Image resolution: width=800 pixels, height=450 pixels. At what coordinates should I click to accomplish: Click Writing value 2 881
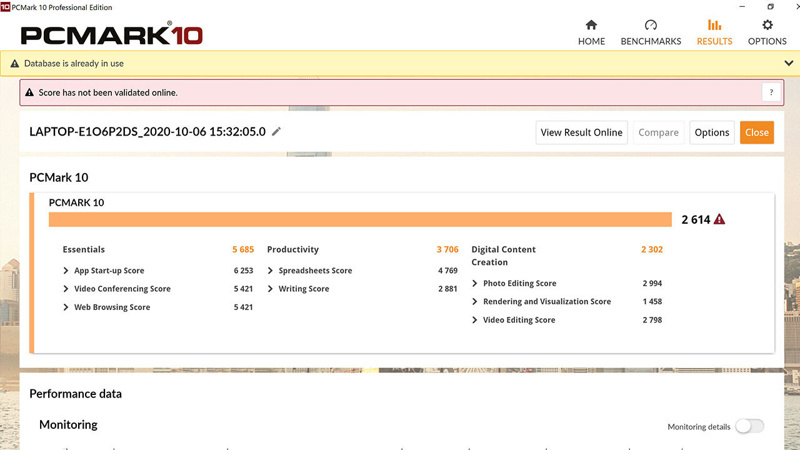447,289
